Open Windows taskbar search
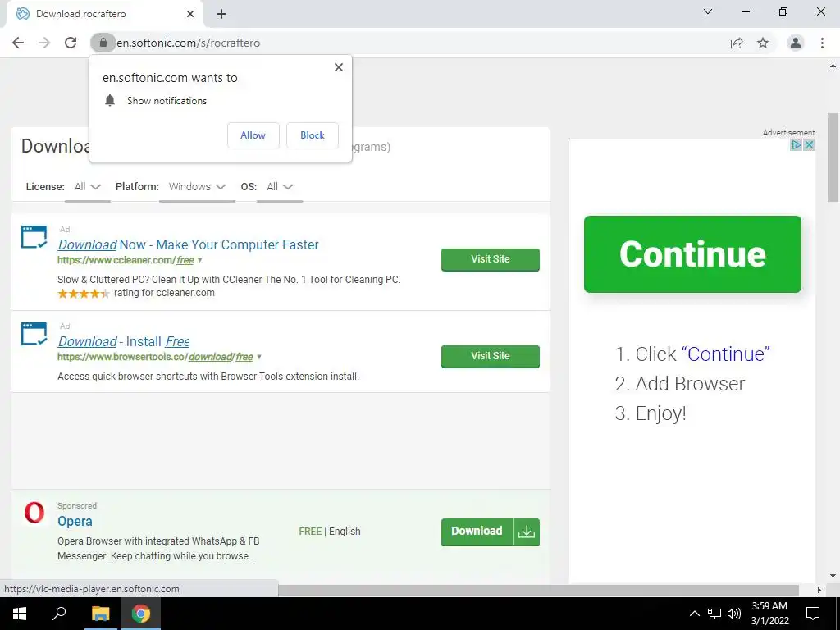Screen dimensions: 840x630 (x=59, y=614)
